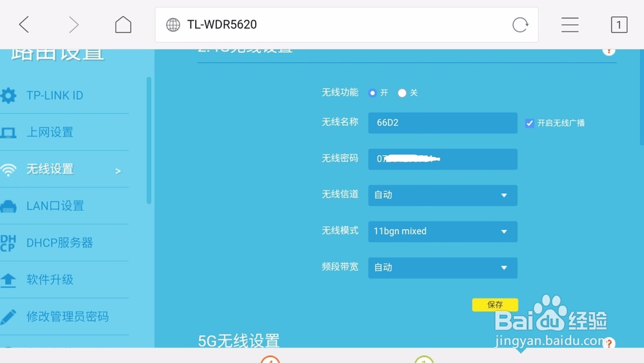Click the LAN port icon

click(x=8, y=206)
